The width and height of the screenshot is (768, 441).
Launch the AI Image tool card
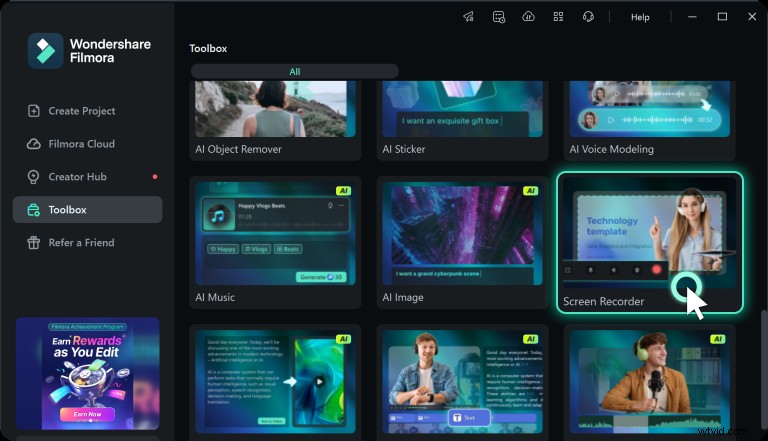tap(462, 243)
